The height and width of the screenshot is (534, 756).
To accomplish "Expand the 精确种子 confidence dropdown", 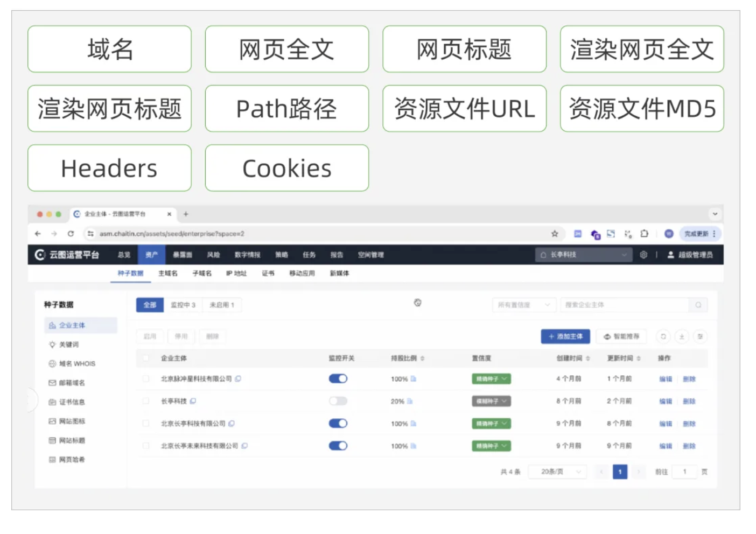I will [491, 378].
